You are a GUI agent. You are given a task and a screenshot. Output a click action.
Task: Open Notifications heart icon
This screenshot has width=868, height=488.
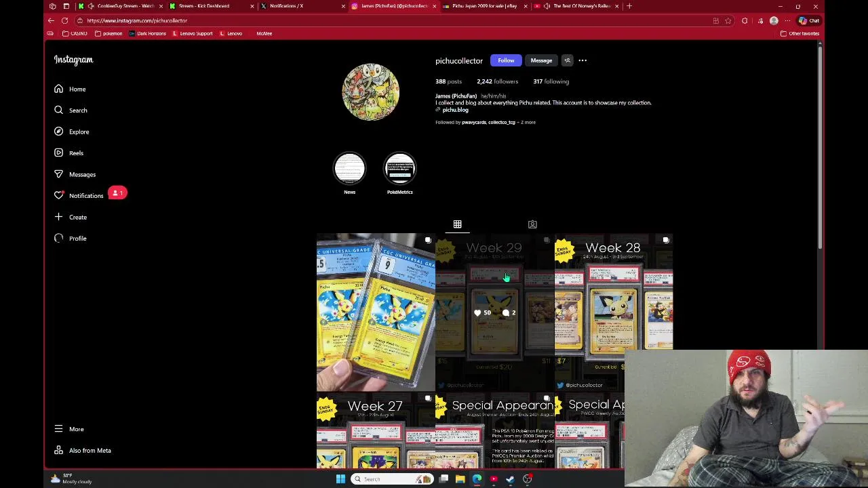pos(59,195)
